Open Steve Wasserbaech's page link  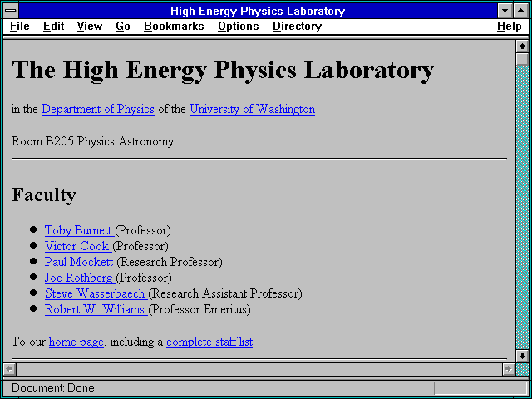pos(96,293)
